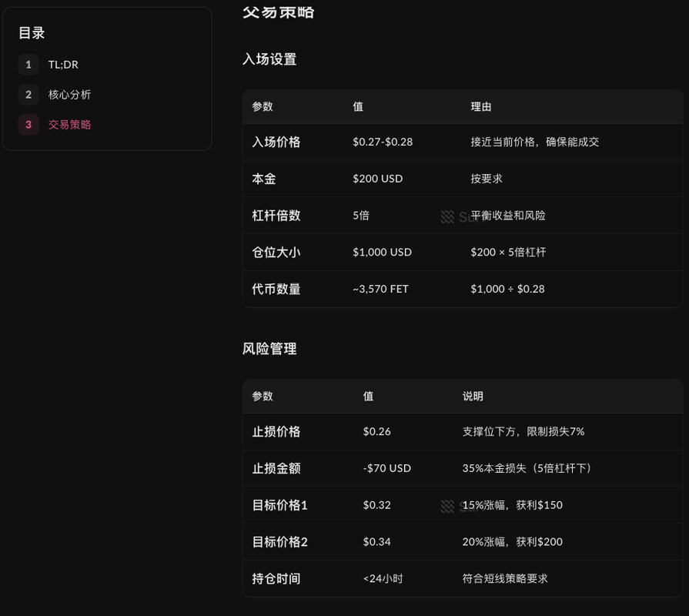Select the 持仓时间 row label

[276, 578]
